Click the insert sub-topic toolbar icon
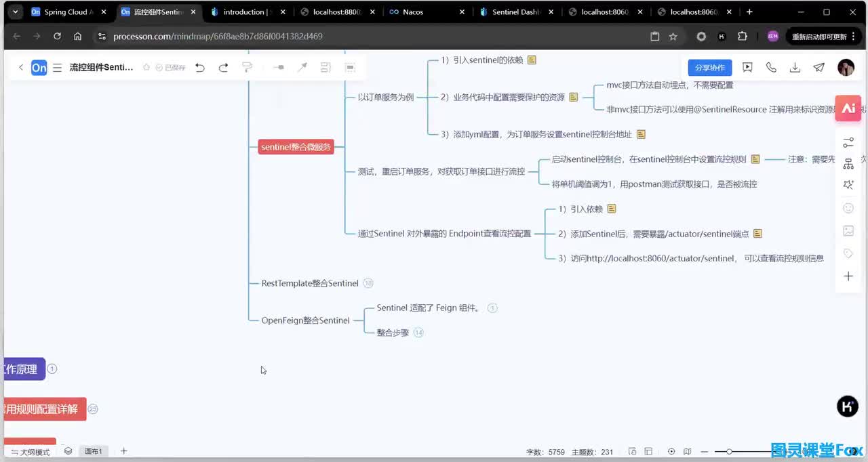The height and width of the screenshot is (462, 868). [x=279, y=67]
